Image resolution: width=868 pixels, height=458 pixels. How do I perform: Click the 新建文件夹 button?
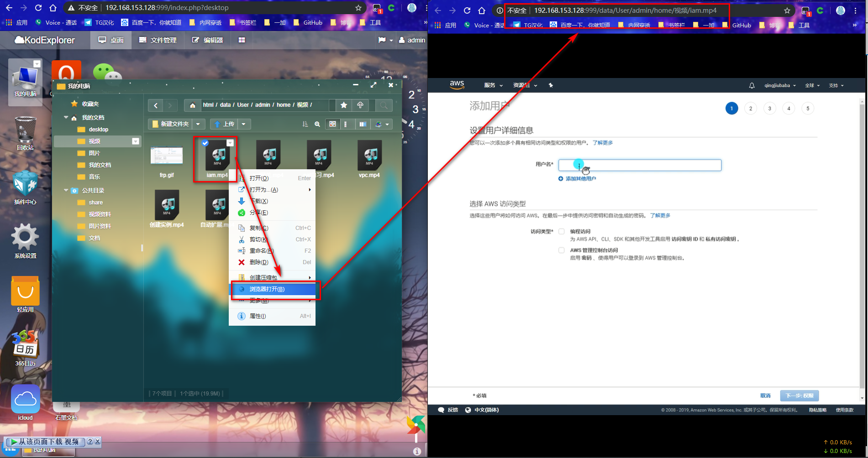click(x=170, y=124)
